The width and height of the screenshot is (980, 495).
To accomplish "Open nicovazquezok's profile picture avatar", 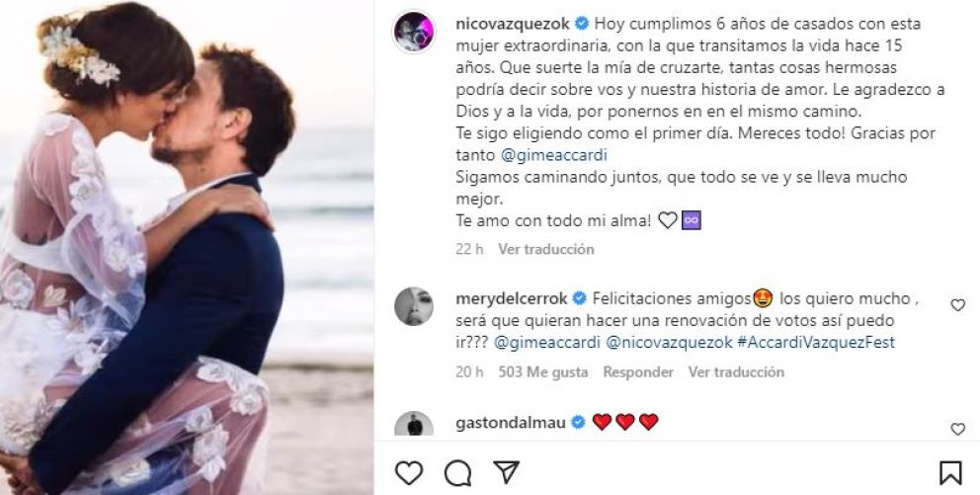I will 413,32.
